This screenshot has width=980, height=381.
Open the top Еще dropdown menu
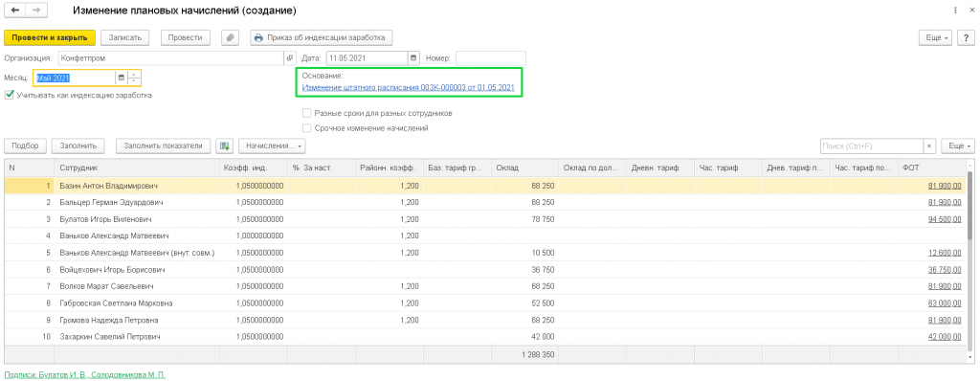[935, 37]
